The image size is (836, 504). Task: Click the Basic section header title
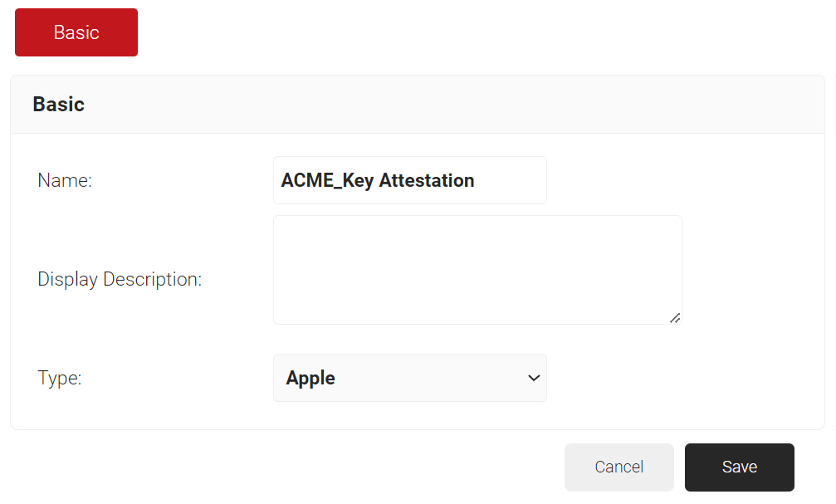point(59,104)
